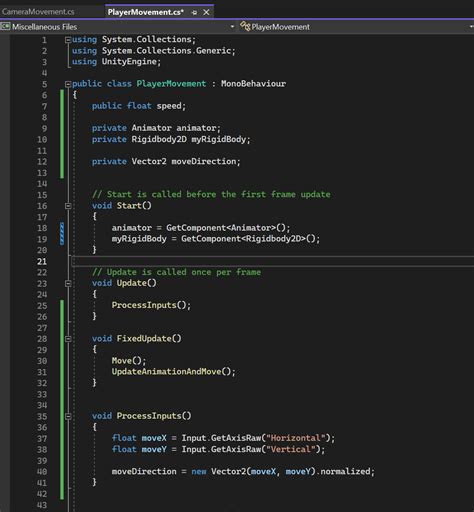Click the 'Move();' call
Viewport: 474px width, 512px height.
pos(129,361)
